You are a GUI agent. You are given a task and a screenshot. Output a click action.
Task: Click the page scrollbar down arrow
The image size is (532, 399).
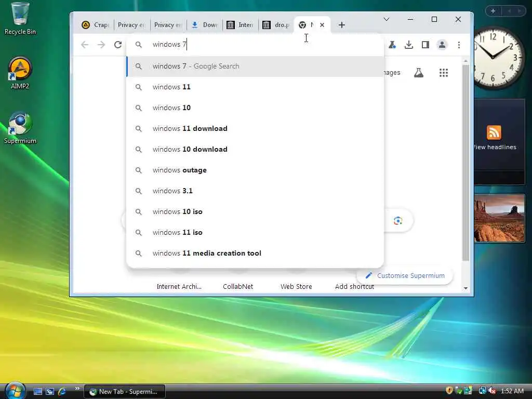(x=465, y=288)
